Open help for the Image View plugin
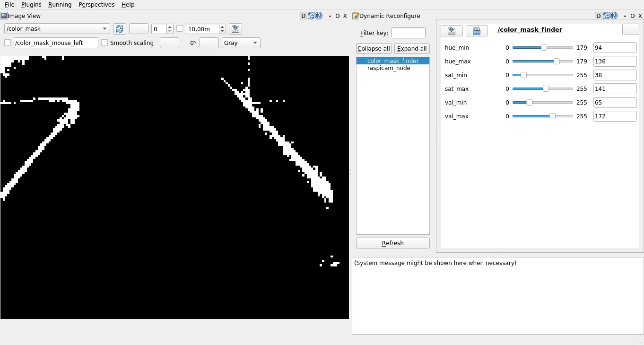 [318, 15]
